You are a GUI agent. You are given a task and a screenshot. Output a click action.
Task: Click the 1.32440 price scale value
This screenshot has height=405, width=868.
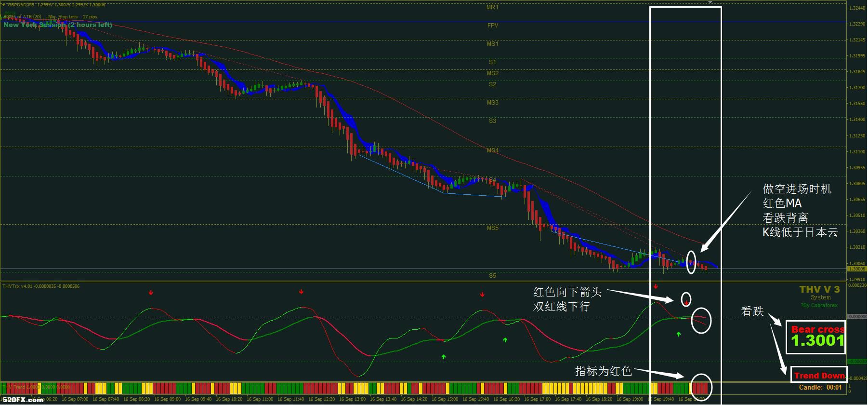coord(856,8)
